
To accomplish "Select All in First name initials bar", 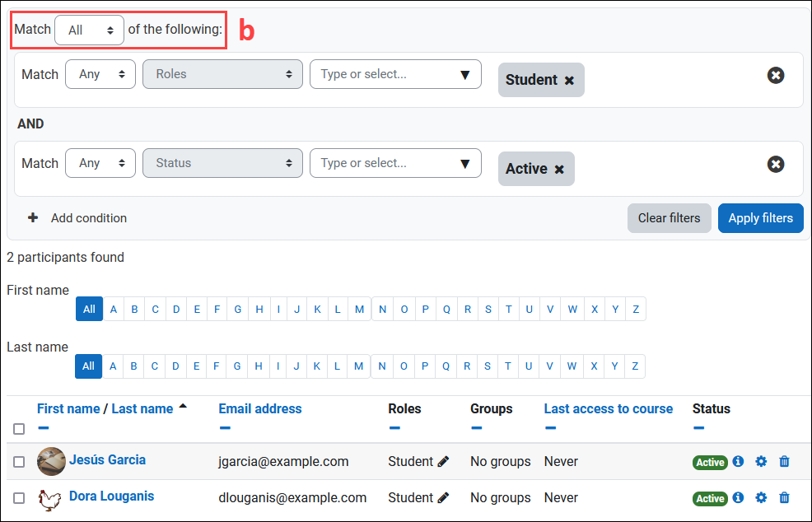I will pyautogui.click(x=89, y=309).
